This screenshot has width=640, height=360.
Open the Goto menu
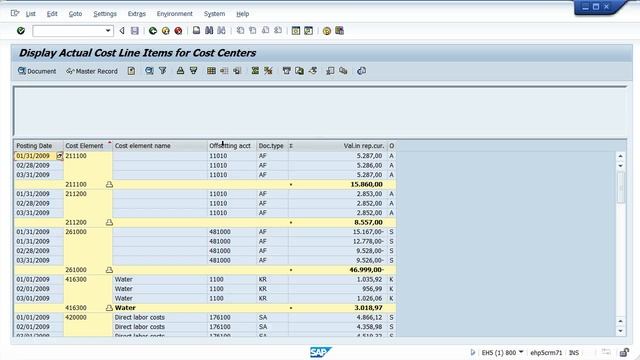pos(75,14)
